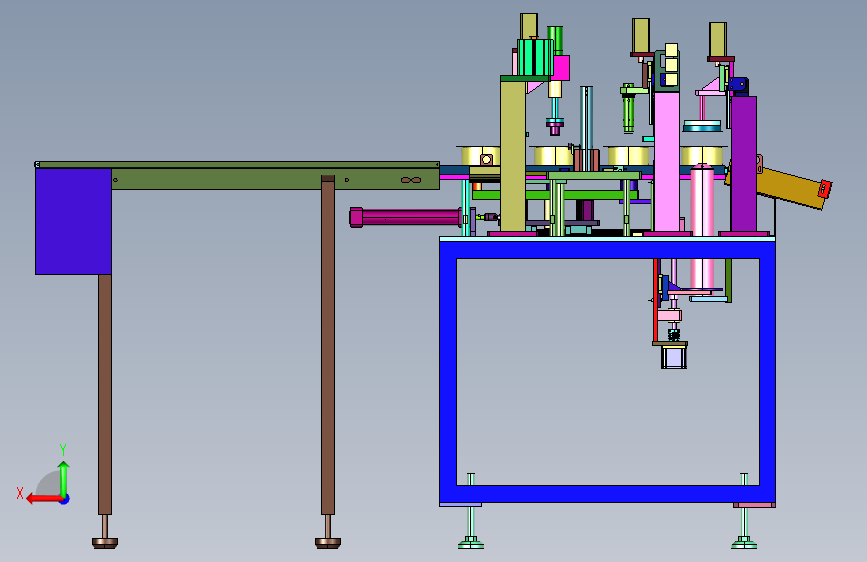This screenshot has height=562, width=867.
Task: Pick the green vertical cylinder tool above turntable
Action: tap(628, 112)
